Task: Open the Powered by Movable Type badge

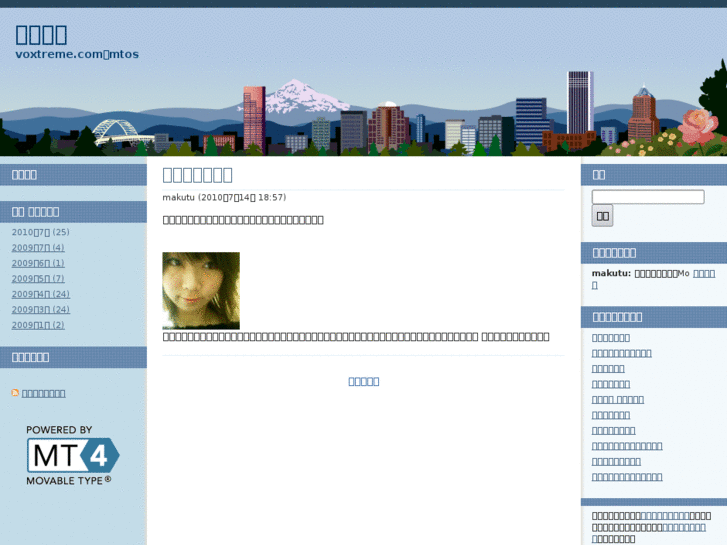Action: click(73, 455)
